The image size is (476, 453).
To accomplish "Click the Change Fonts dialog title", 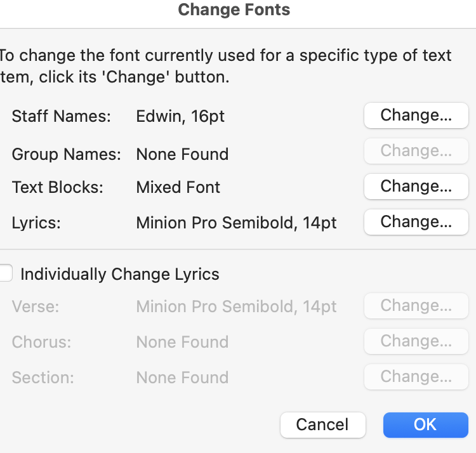I will click(234, 10).
